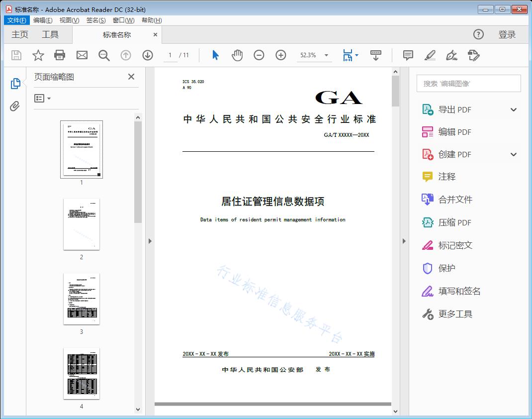Switch to the Selection arrow tool
Screen dimensions: 532x419
click(x=215, y=55)
